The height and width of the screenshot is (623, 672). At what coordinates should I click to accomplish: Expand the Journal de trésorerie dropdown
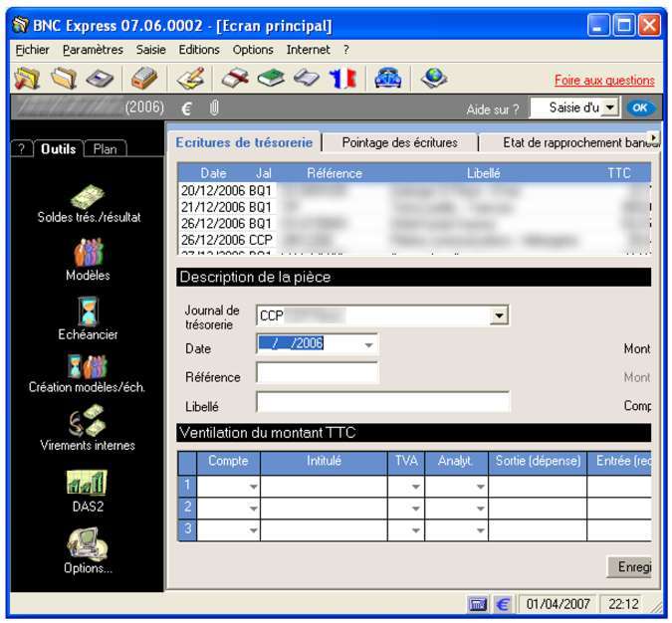(500, 315)
